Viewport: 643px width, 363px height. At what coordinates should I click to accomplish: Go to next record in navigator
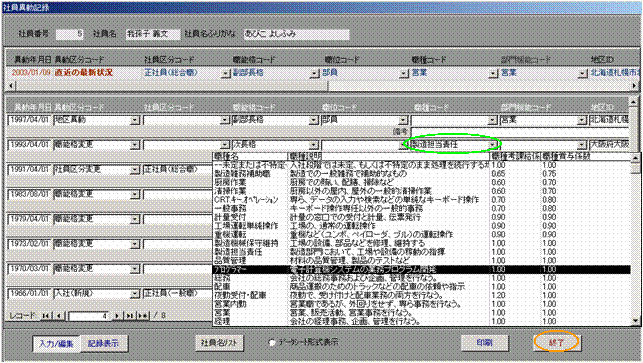[x=117, y=315]
